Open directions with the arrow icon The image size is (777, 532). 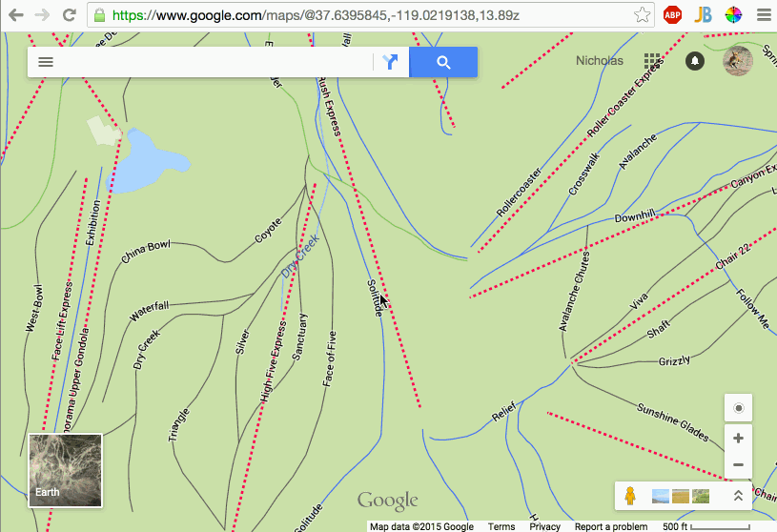pyautogui.click(x=391, y=62)
